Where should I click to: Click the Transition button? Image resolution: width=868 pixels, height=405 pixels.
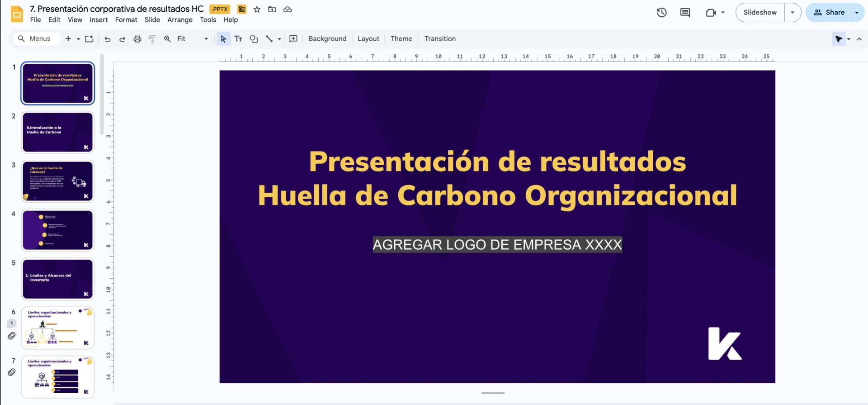click(440, 39)
